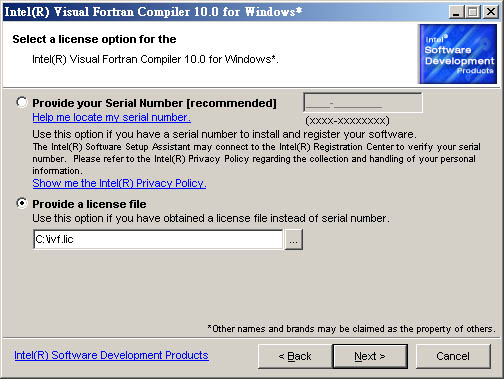Screen dimensions: 504x379
Task: Go to the previous step with Back button
Action: point(295,356)
